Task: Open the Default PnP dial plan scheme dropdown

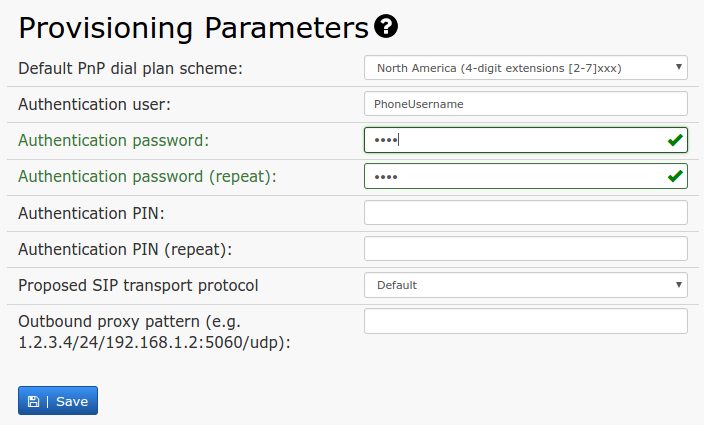Action: 526,68
